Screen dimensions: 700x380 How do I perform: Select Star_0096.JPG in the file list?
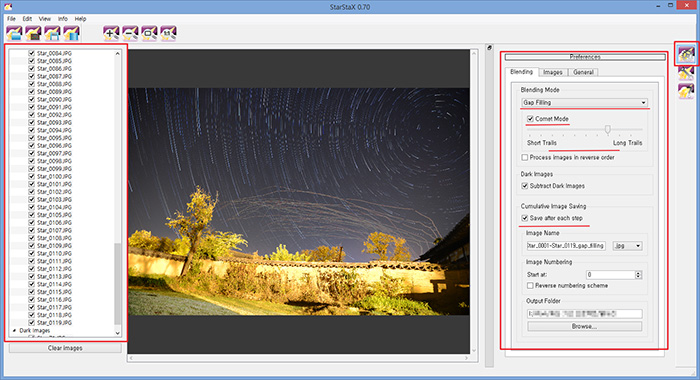pyautogui.click(x=54, y=146)
